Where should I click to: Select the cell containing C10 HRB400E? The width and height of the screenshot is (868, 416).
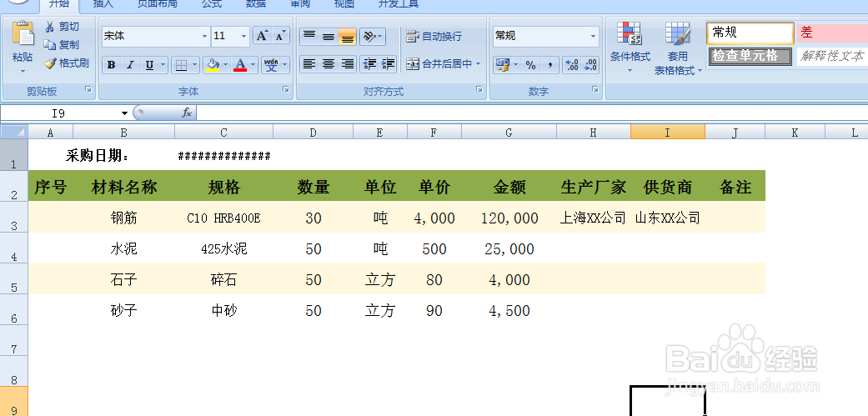(223, 218)
